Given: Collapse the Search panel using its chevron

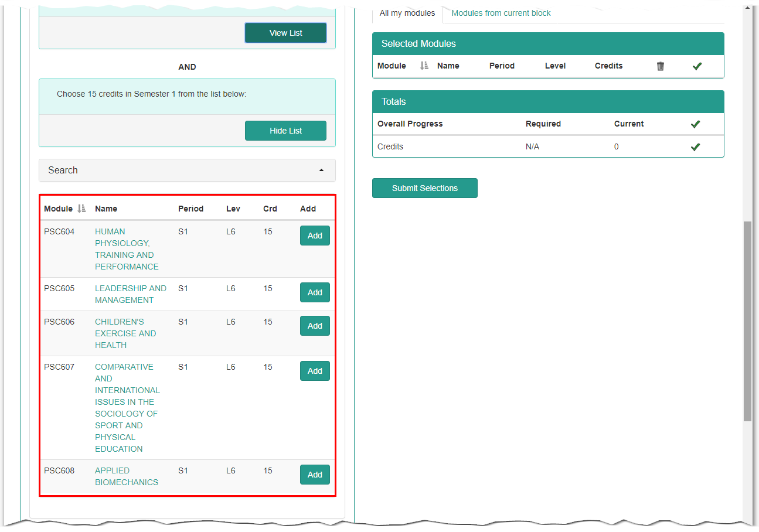Looking at the screenshot, I should 321,170.
